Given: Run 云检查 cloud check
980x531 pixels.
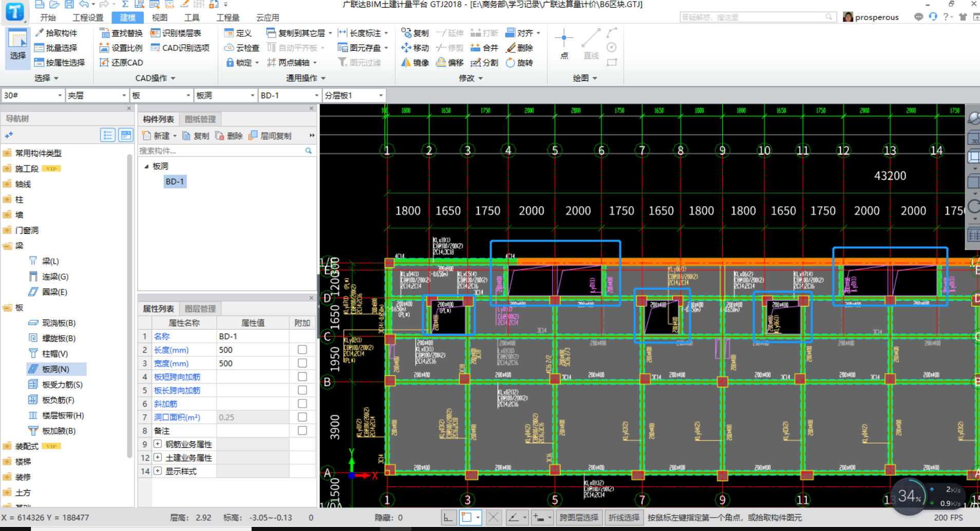Looking at the screenshot, I should pos(241,48).
